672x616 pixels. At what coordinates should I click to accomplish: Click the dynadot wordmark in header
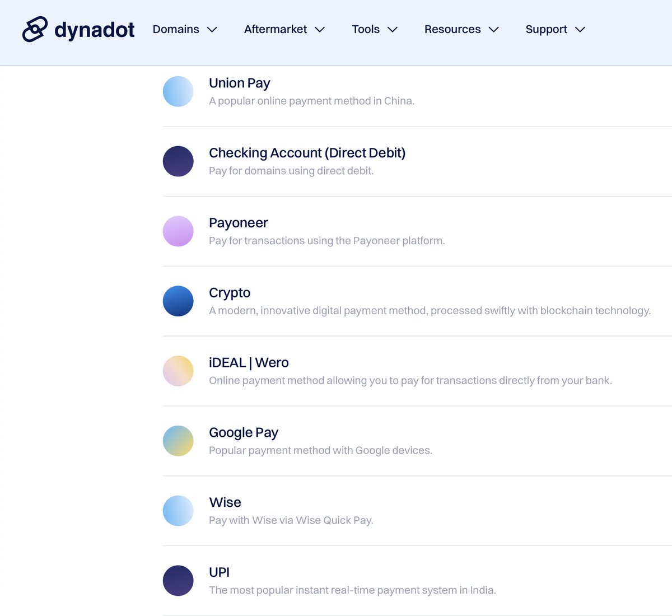coord(95,30)
